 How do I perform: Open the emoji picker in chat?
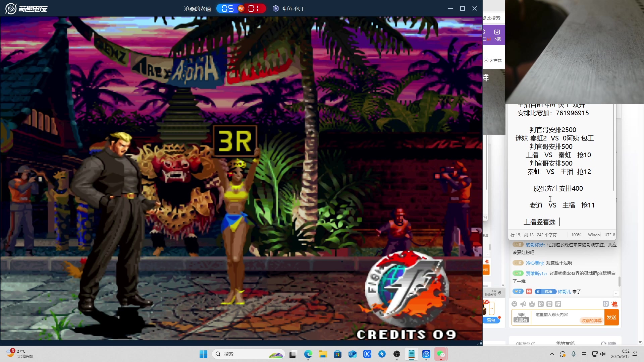514,304
